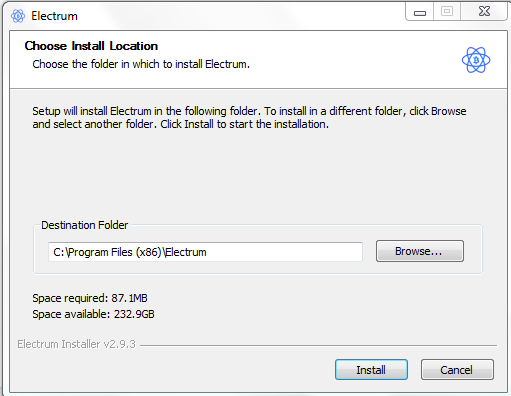Click the subtitle about choosing the install folder

(141, 64)
